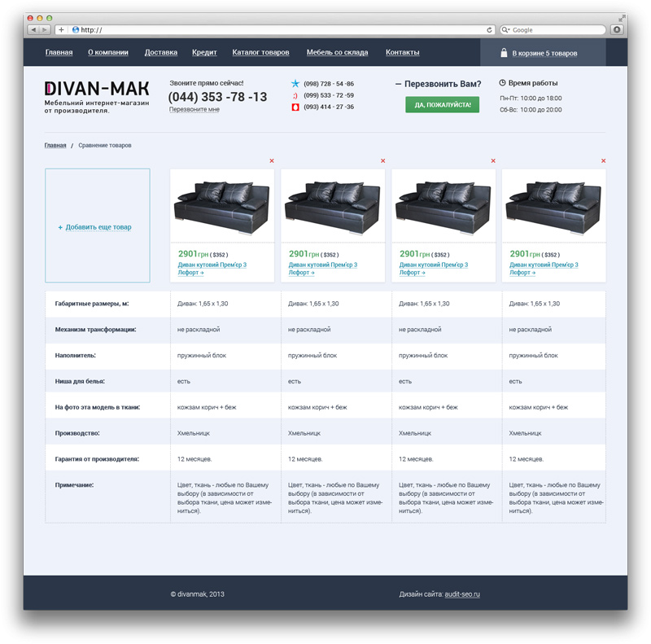This screenshot has height=644, width=651.
Task: Click the second sofa thumbnail image
Action: [x=333, y=206]
